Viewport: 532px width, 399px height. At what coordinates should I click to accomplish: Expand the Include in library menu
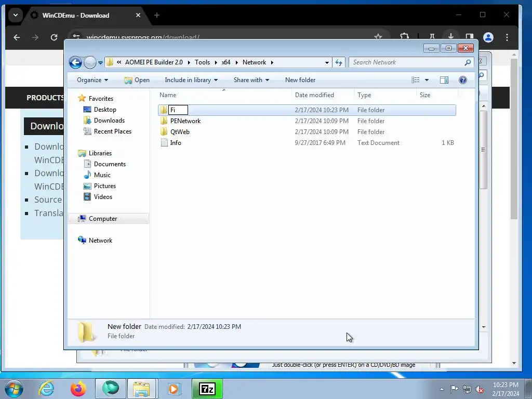[191, 80]
